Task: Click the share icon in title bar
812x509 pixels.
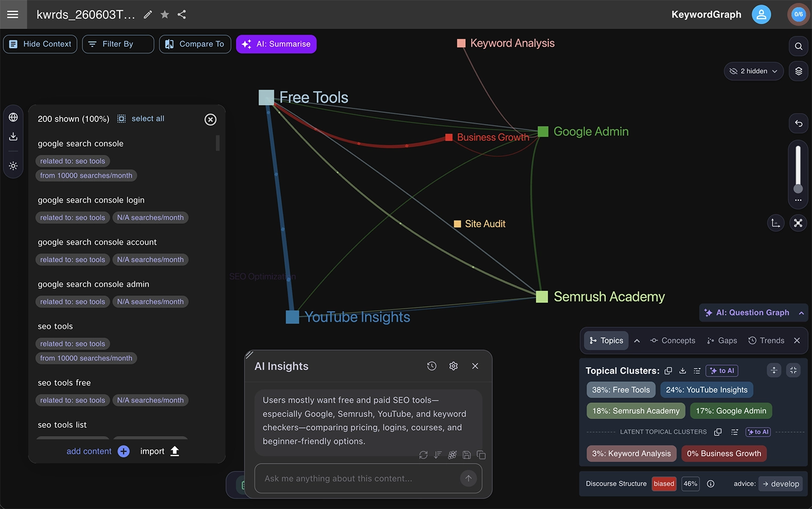Action: click(182, 15)
